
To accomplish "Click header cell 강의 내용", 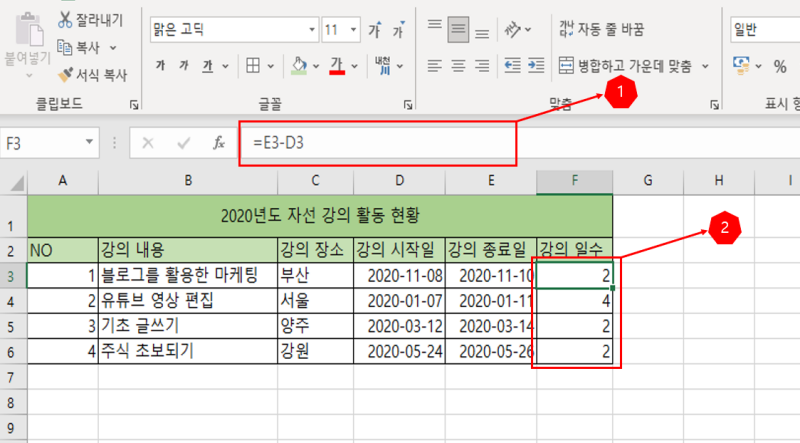I will 188,250.
